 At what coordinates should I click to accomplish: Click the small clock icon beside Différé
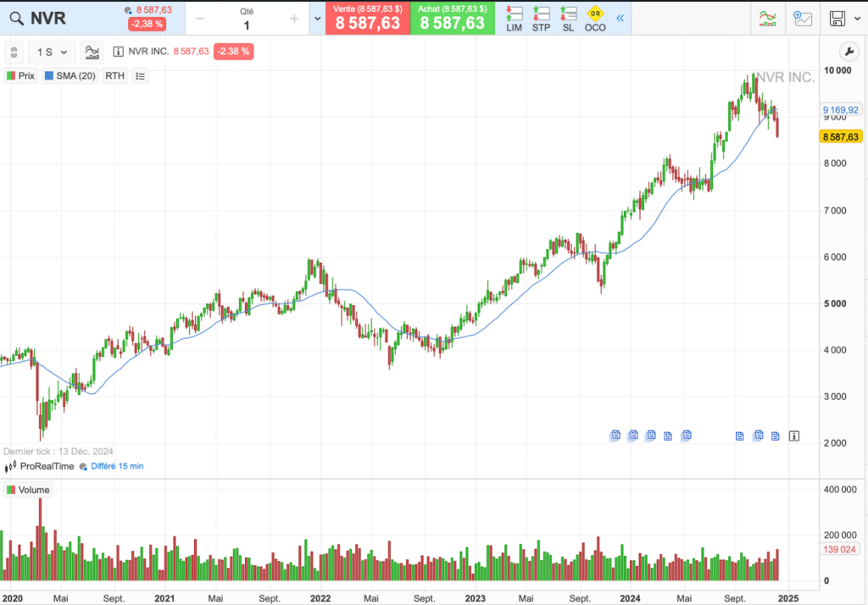click(x=83, y=467)
